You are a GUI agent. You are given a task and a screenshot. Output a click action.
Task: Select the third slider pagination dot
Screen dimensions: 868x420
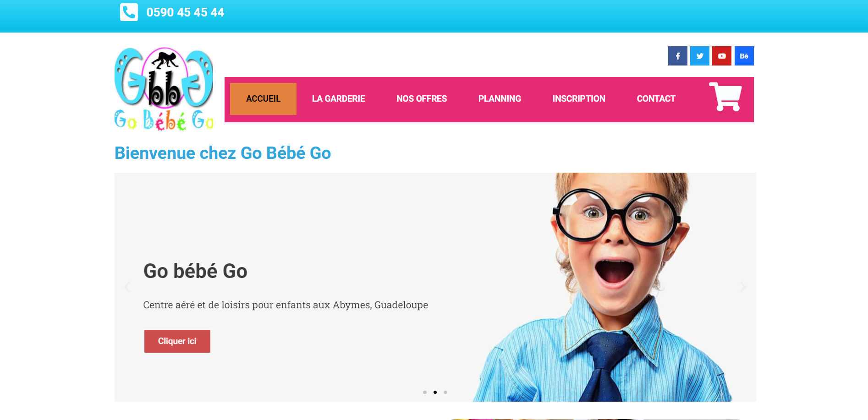(445, 392)
